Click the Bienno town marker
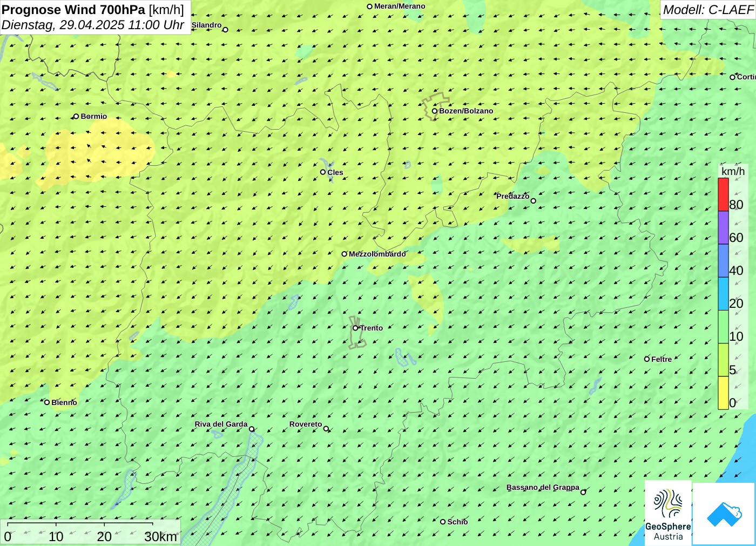This screenshot has width=756, height=546. [x=47, y=402]
